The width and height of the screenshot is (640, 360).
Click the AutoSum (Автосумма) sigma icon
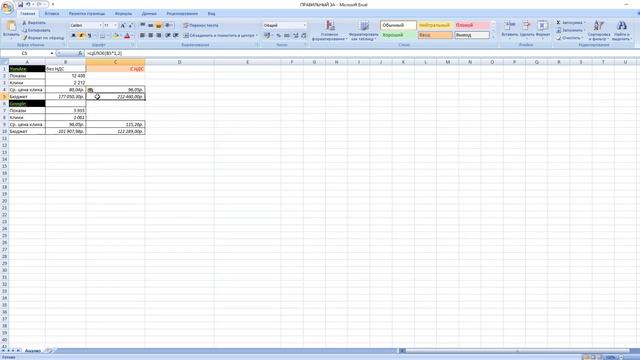(558, 22)
